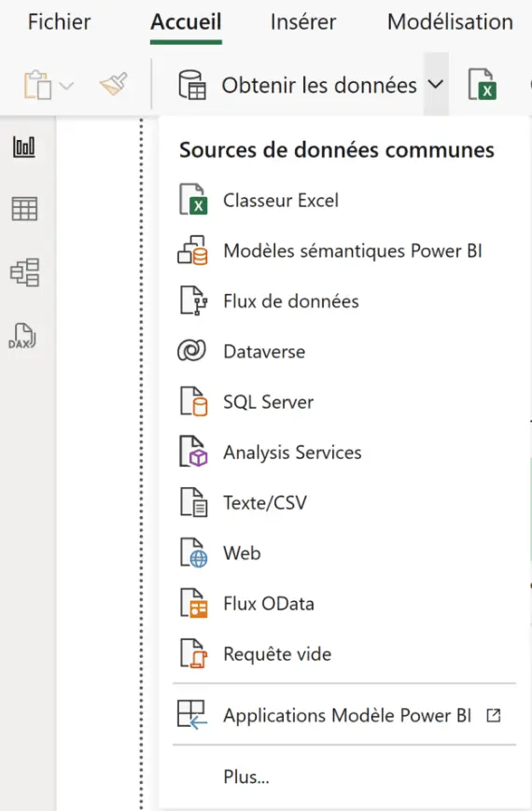The height and width of the screenshot is (811, 532).
Task: Click the Requête vide script icon
Action: (193, 653)
